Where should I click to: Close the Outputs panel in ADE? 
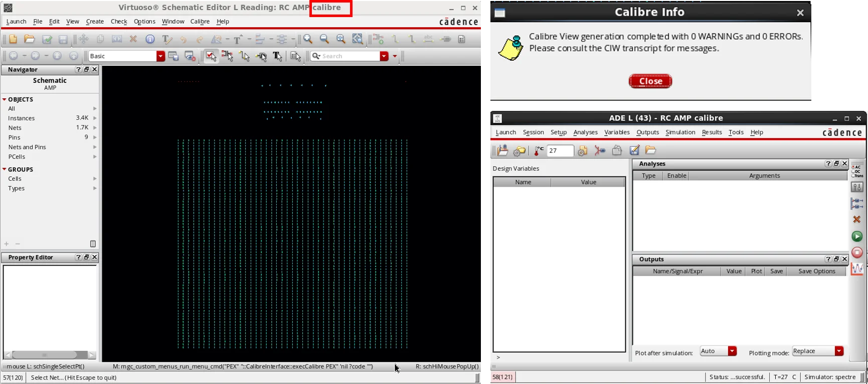844,259
